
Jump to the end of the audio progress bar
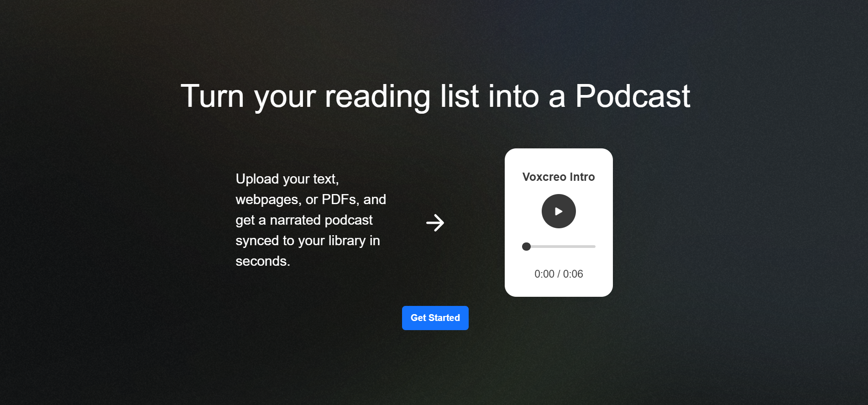pos(594,247)
